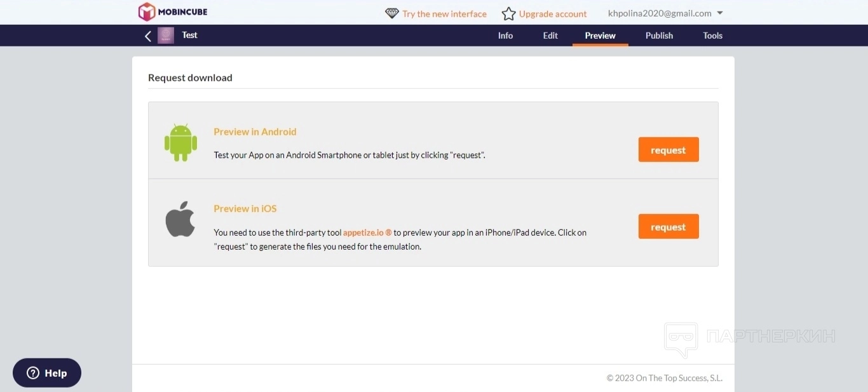
Task: Select the Preview tab
Action: [600, 36]
